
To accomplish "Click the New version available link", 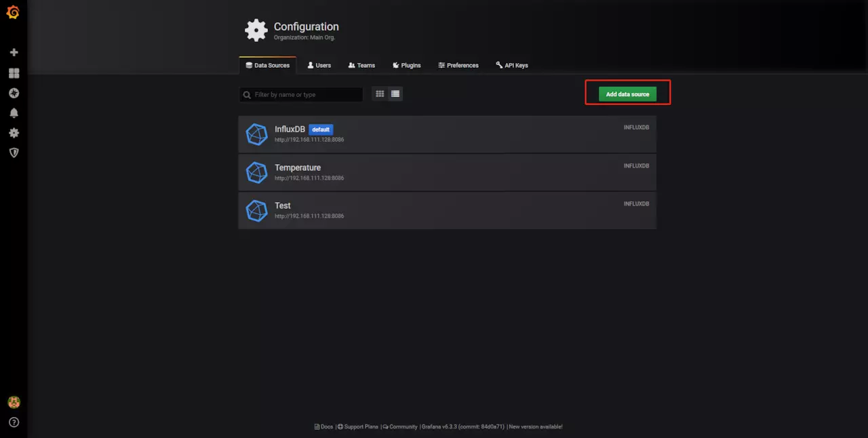I will tap(536, 426).
